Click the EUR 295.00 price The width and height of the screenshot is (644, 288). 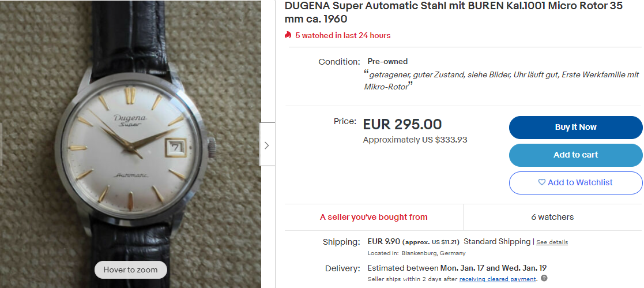coord(402,125)
